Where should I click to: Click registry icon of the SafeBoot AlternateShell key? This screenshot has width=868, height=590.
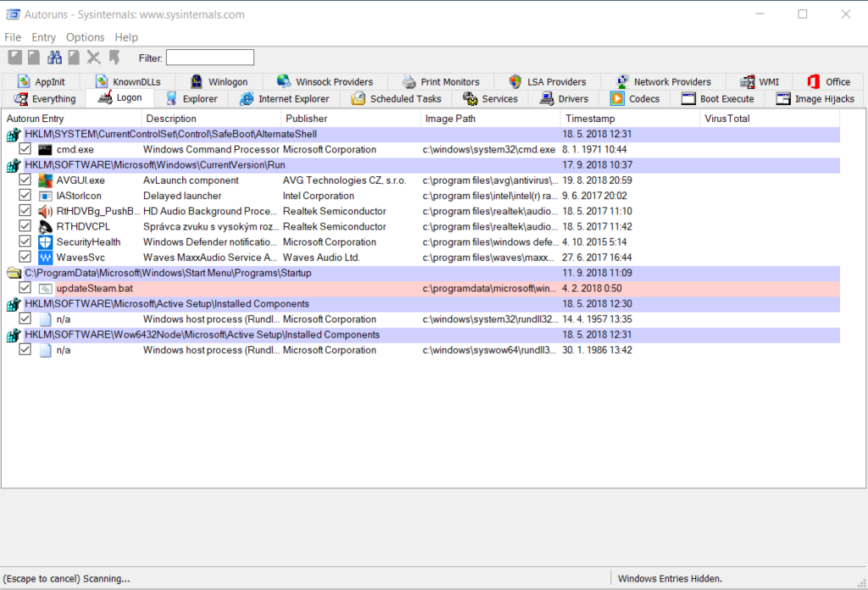[x=14, y=135]
